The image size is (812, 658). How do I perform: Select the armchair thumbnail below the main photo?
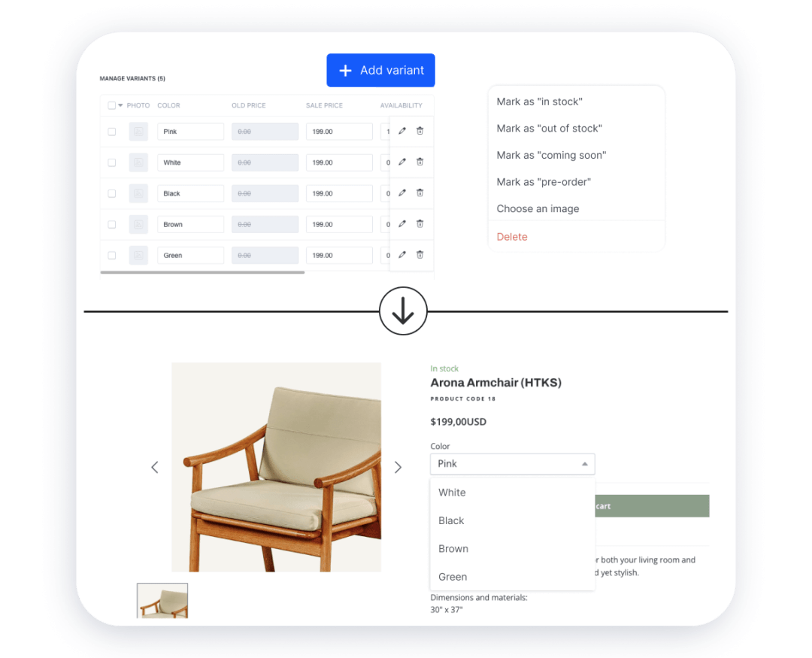[162, 600]
